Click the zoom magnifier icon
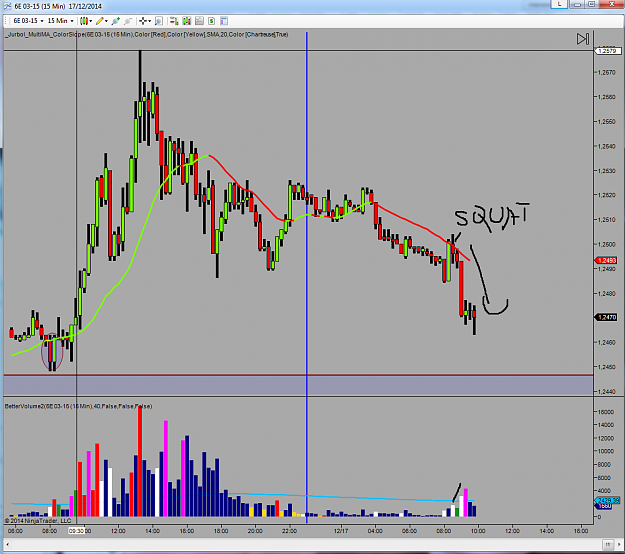This screenshot has height=554, width=625. point(159,21)
